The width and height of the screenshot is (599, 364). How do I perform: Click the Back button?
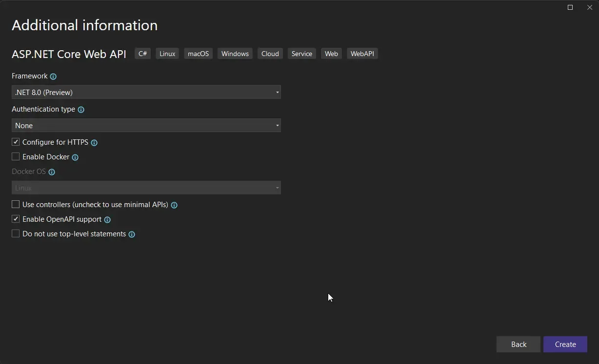click(518, 344)
